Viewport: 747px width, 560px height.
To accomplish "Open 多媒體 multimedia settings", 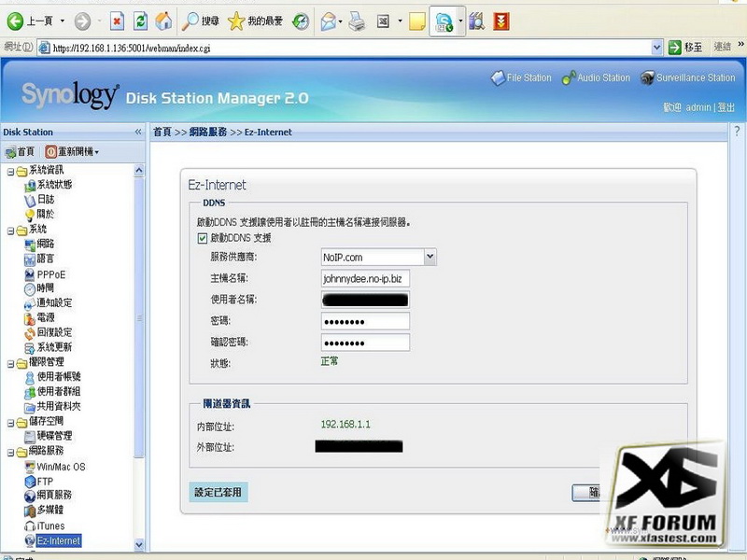I will (44, 510).
